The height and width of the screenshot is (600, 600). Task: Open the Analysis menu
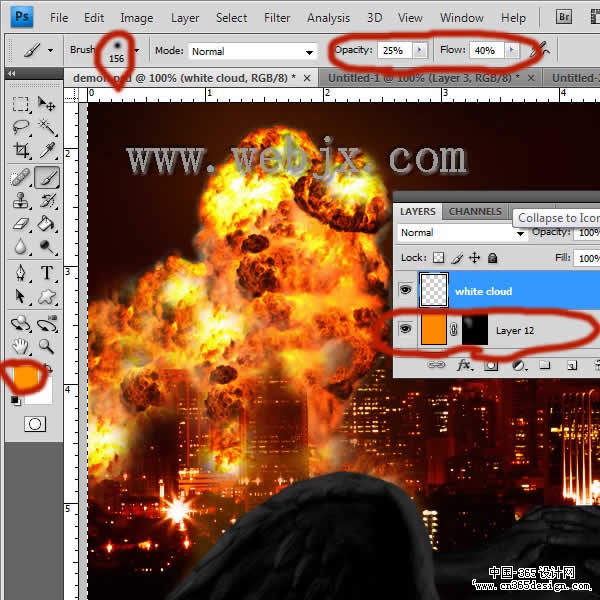tap(328, 18)
